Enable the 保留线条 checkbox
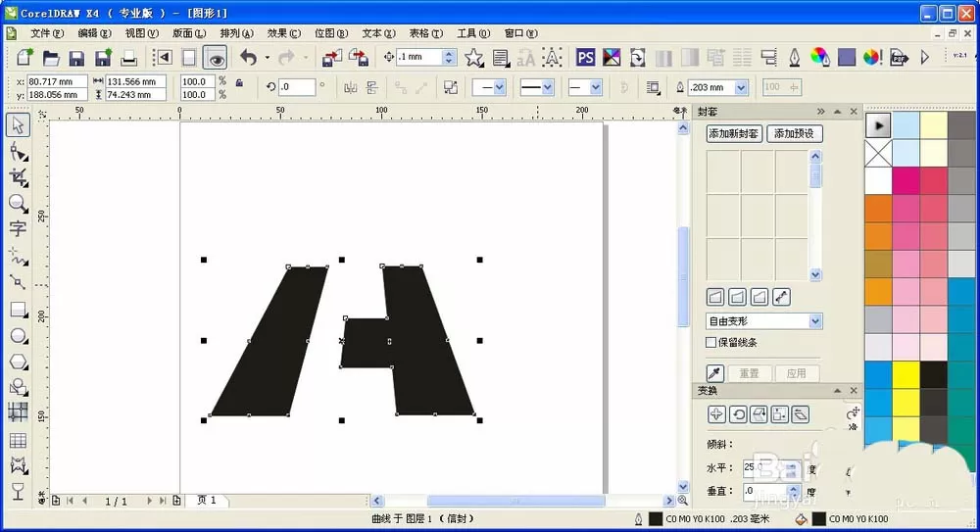Viewport: 980px width, 532px height. (710, 343)
